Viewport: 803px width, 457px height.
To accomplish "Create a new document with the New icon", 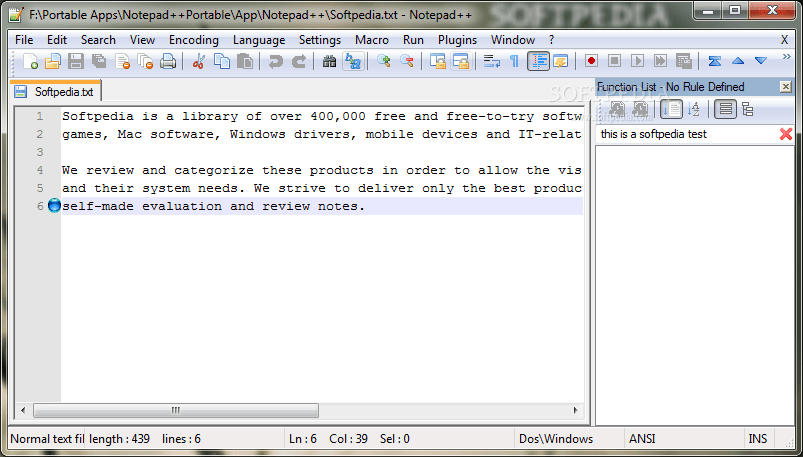I will pyautogui.click(x=30, y=61).
